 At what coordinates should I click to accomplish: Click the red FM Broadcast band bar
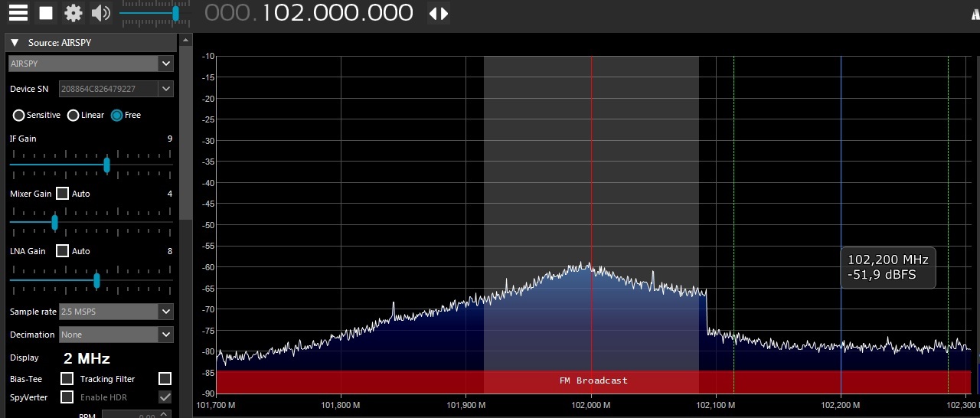point(593,380)
